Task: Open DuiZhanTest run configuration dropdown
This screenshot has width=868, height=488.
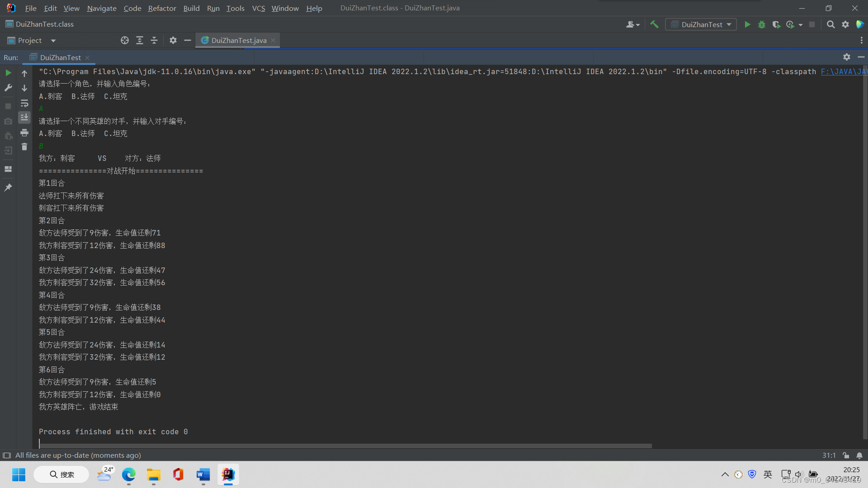Action: tap(701, 24)
